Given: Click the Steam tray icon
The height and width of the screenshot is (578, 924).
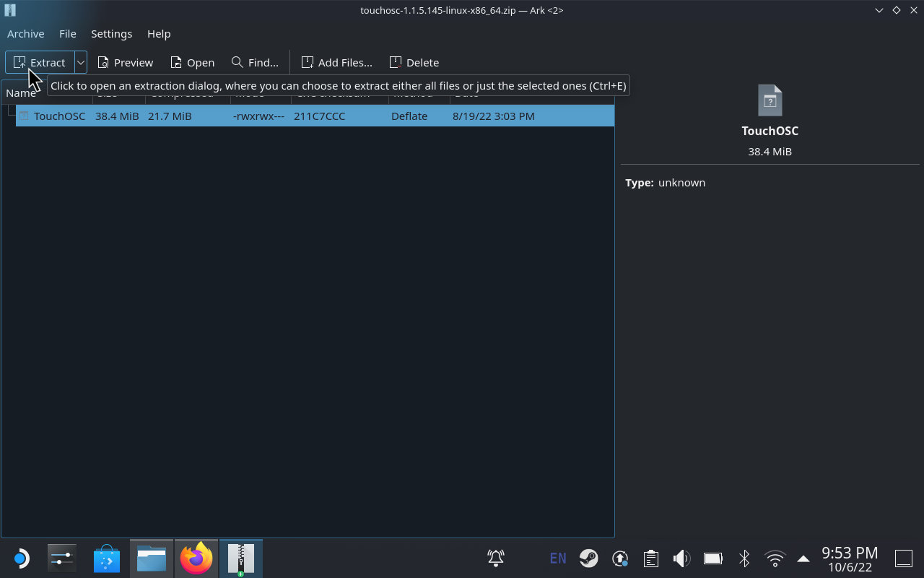Looking at the screenshot, I should tap(589, 558).
